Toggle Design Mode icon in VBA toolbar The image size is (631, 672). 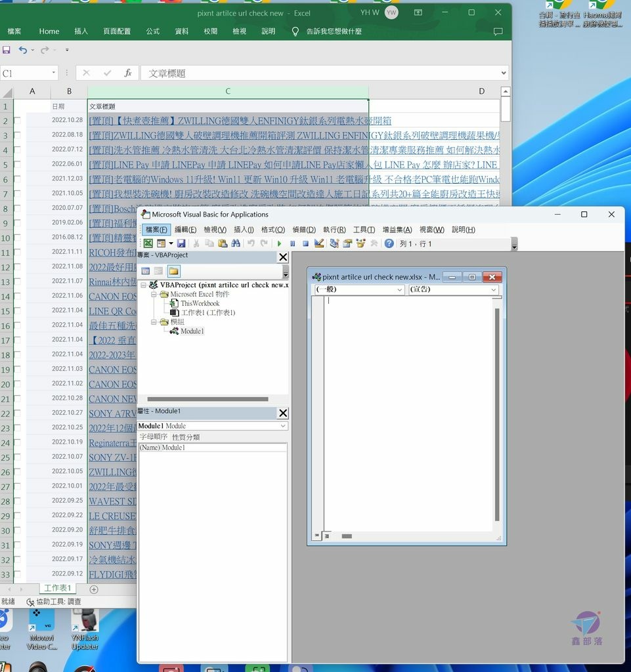point(319,243)
